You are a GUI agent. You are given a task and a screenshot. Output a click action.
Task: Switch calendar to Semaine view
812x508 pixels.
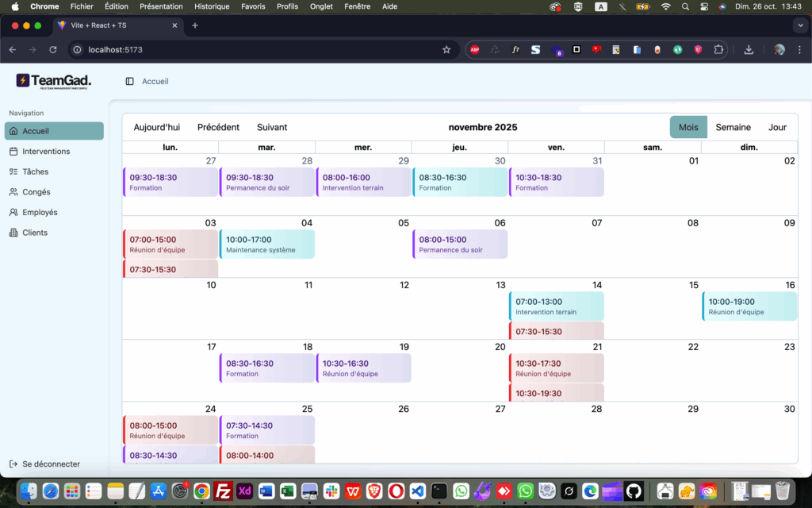tap(733, 127)
